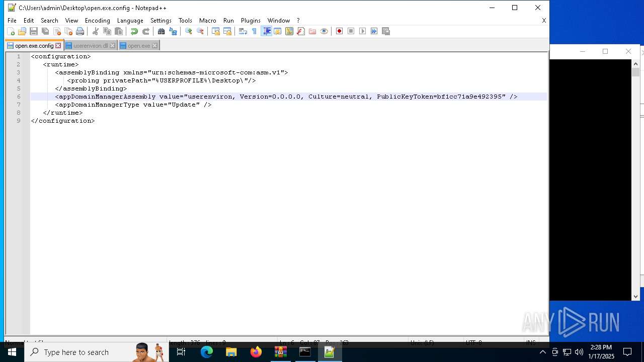
Task: Open the Edit menu
Action: tap(29, 21)
